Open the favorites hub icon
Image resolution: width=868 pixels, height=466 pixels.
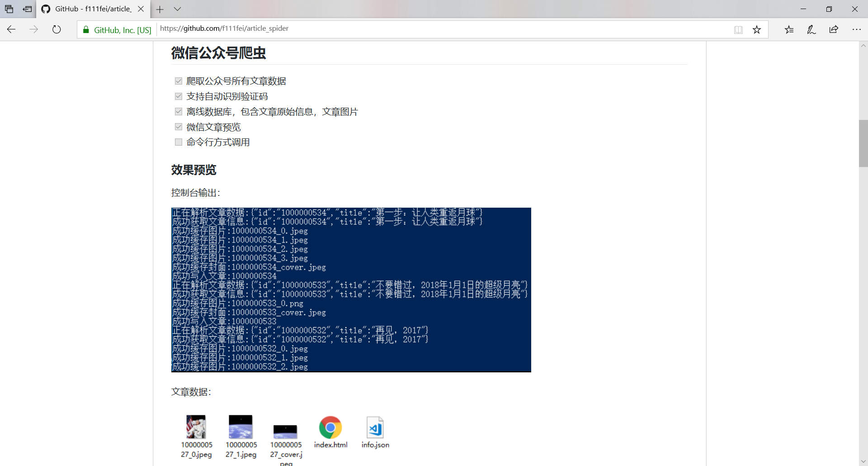tap(789, 29)
